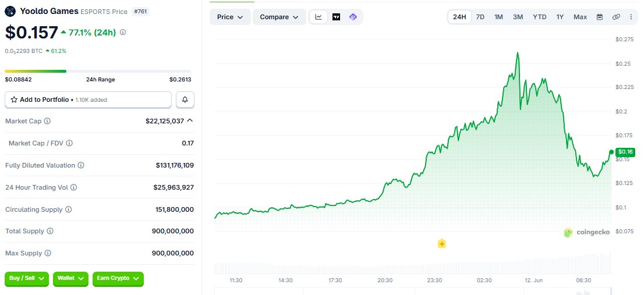
Task: Show Circulating Supply info tooltip
Action: 69,209
